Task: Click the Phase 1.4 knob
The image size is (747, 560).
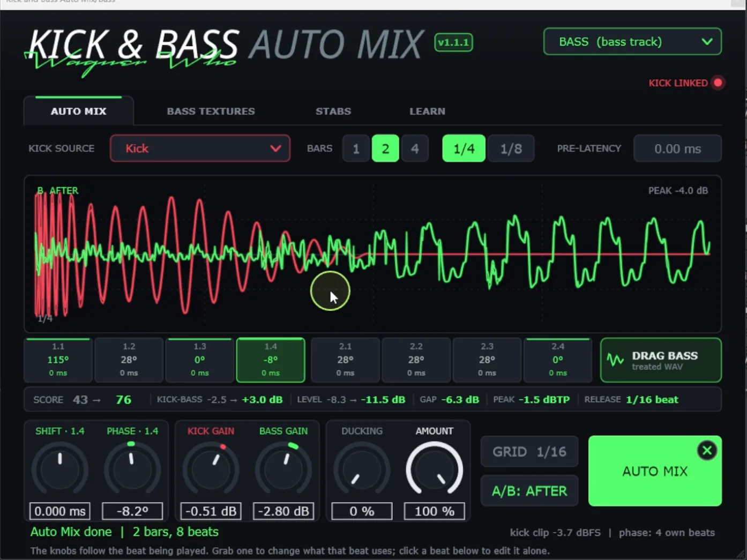Action: [132, 470]
